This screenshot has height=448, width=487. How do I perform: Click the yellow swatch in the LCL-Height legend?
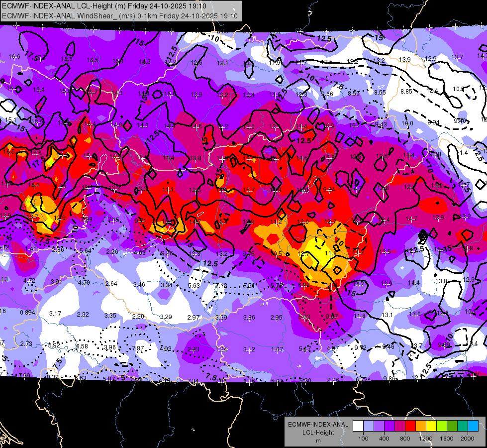[x=431, y=426]
